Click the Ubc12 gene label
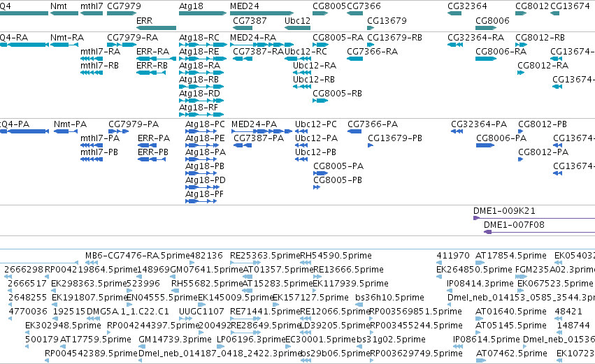Screen dimensions: 595x364 pos(298,20)
